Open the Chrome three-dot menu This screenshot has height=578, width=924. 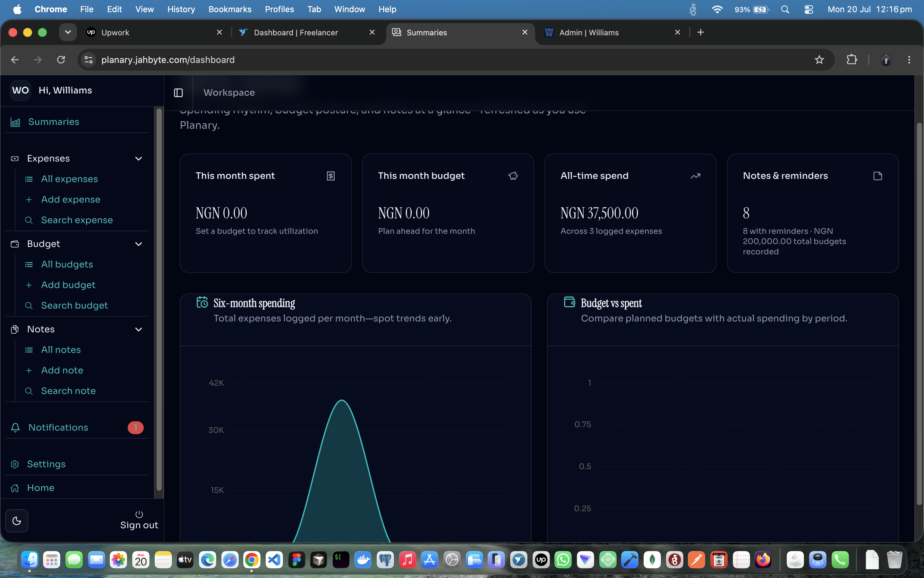pos(909,60)
